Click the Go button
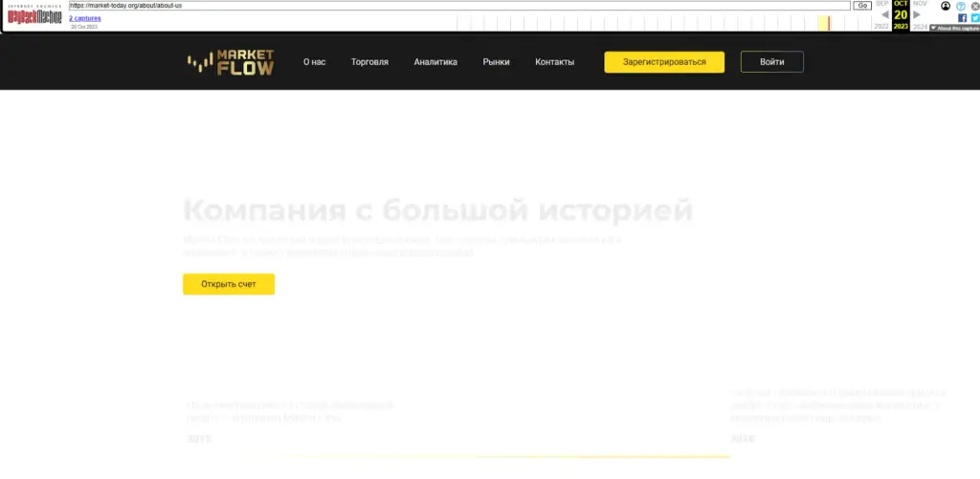 tap(862, 6)
